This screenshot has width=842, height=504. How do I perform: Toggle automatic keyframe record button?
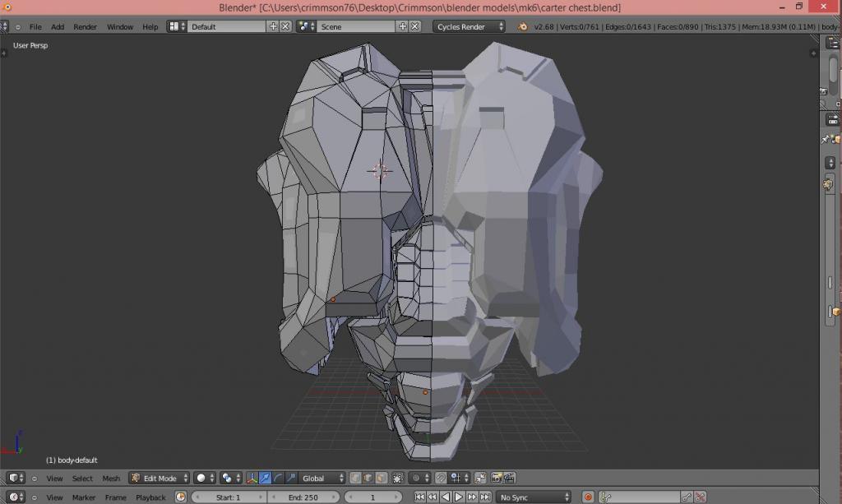(588, 497)
